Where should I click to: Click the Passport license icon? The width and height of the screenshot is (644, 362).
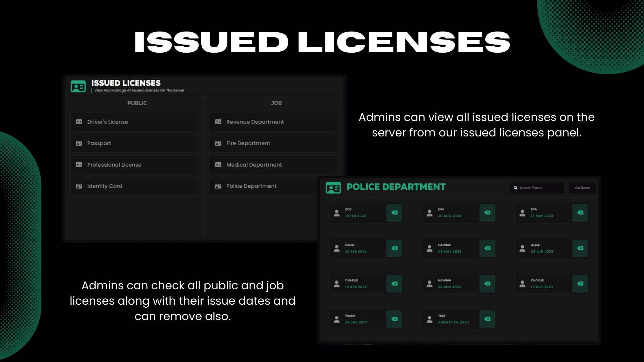coord(79,143)
